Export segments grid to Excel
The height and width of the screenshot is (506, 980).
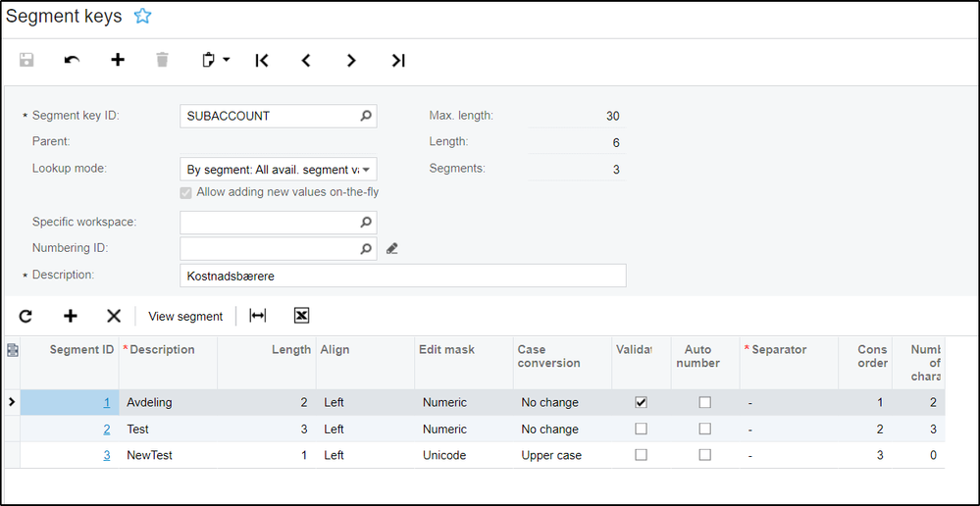coord(301,316)
